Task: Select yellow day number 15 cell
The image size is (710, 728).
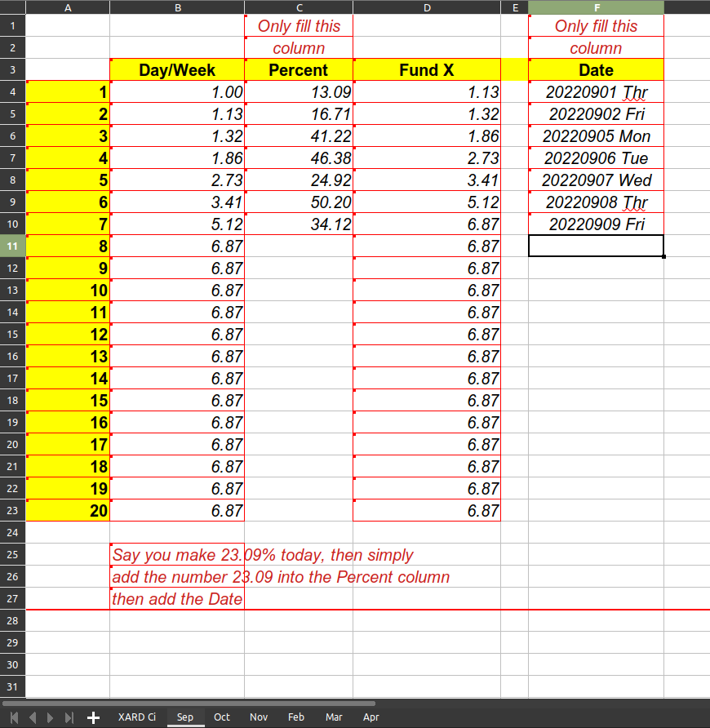Action: [68, 400]
